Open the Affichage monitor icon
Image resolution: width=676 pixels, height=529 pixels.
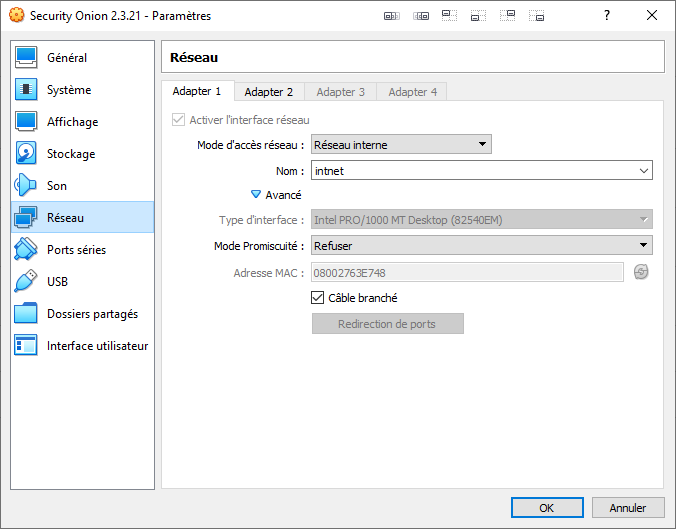pos(26,121)
